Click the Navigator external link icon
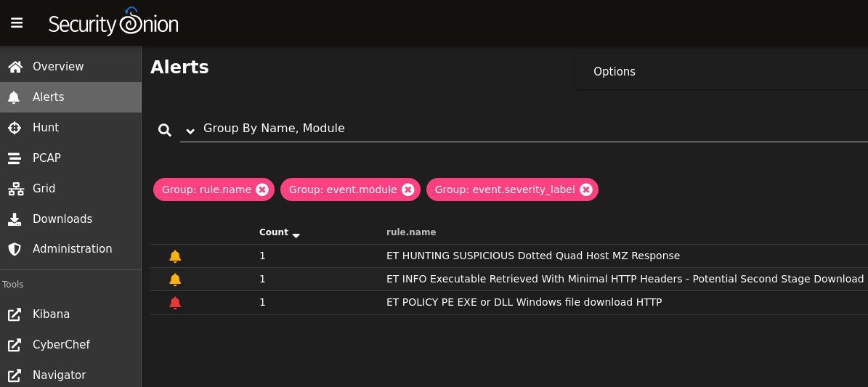868x387 pixels. 15,375
